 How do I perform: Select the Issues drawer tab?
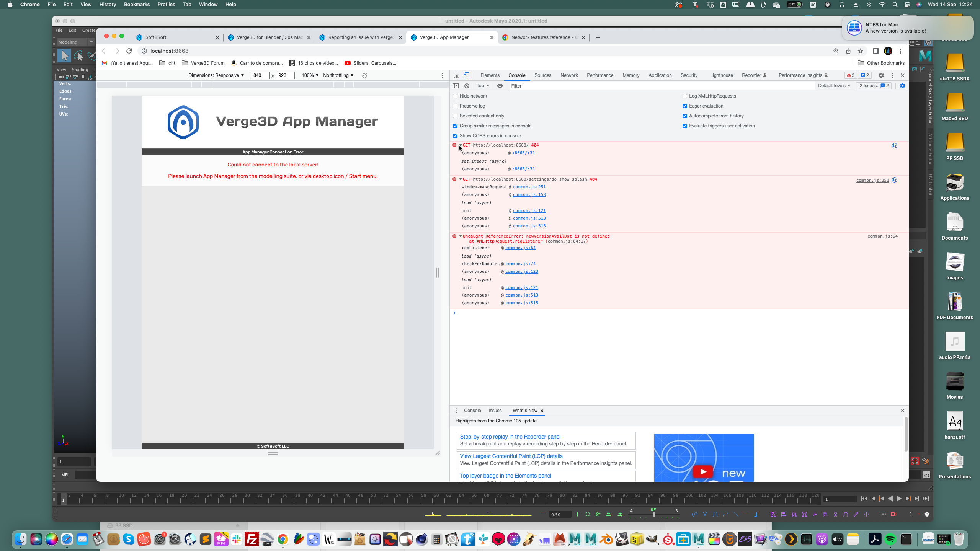point(495,411)
